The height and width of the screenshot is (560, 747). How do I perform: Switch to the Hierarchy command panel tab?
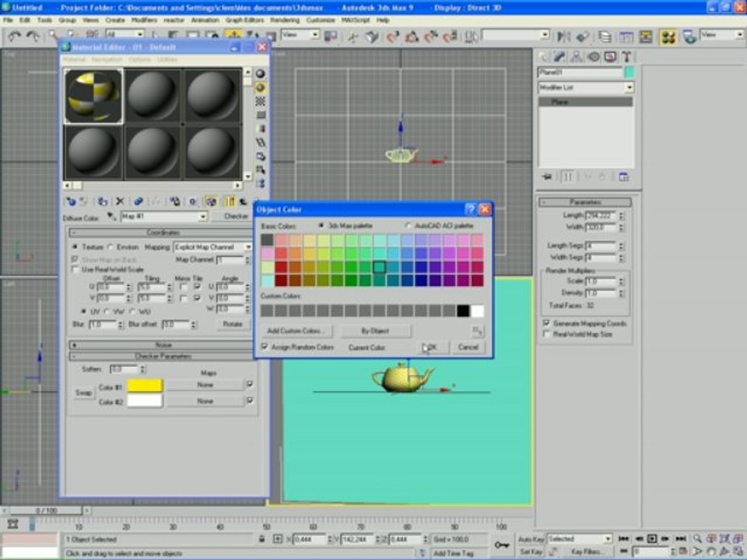pos(577,57)
